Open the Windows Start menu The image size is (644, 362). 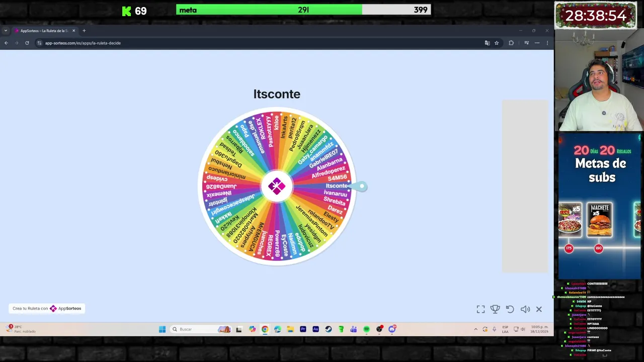tap(162, 329)
